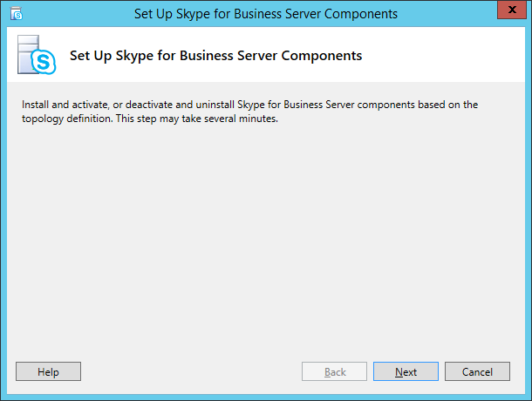Open the system menu from title bar icon
This screenshot has height=401, width=532.
[17, 14]
